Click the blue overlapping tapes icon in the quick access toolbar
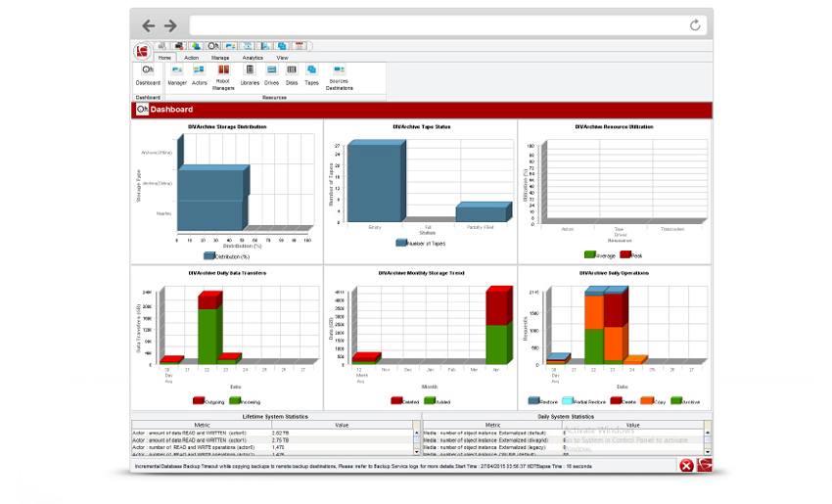This screenshot has height=504, width=832. pos(282,46)
